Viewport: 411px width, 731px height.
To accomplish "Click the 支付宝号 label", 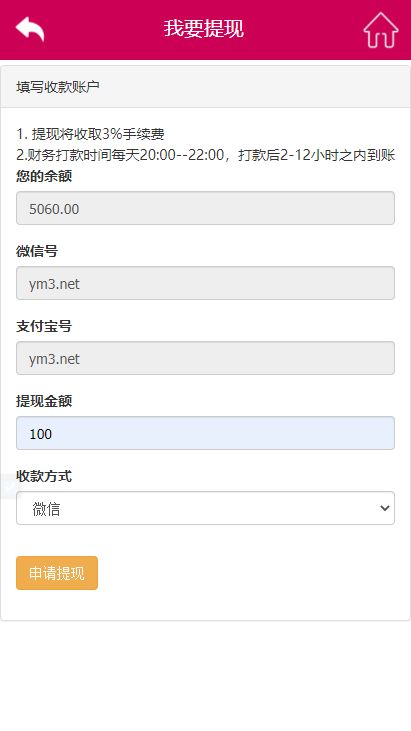I will point(44,327).
